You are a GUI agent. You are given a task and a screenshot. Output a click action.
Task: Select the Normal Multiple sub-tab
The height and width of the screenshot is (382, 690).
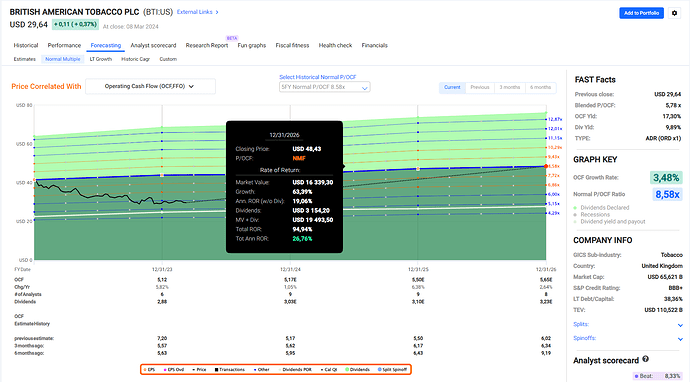point(62,59)
